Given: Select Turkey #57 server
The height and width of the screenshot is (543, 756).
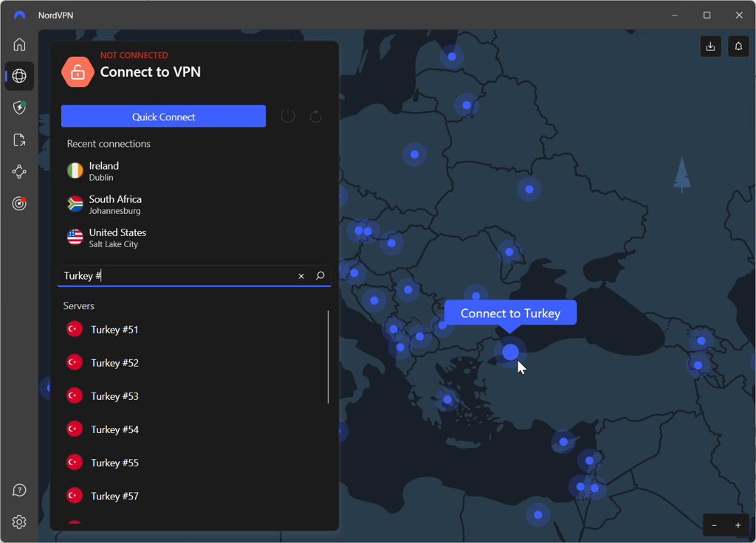Looking at the screenshot, I should coord(193,496).
